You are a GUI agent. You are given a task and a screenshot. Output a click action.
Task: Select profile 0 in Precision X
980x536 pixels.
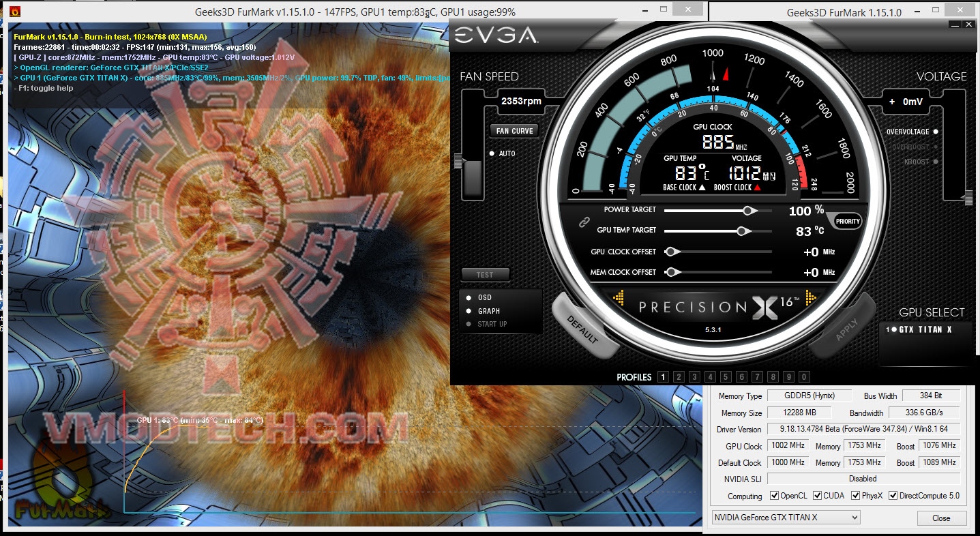click(x=804, y=377)
